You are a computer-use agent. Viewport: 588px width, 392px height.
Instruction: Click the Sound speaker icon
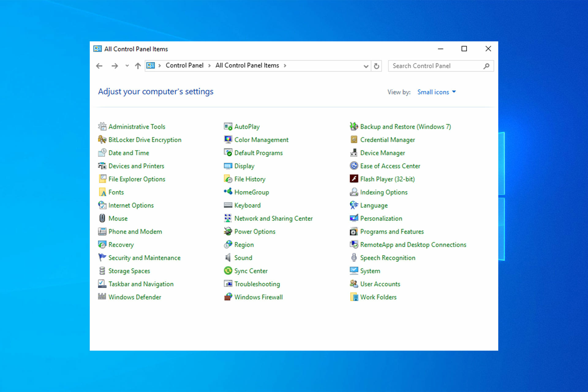tap(228, 258)
